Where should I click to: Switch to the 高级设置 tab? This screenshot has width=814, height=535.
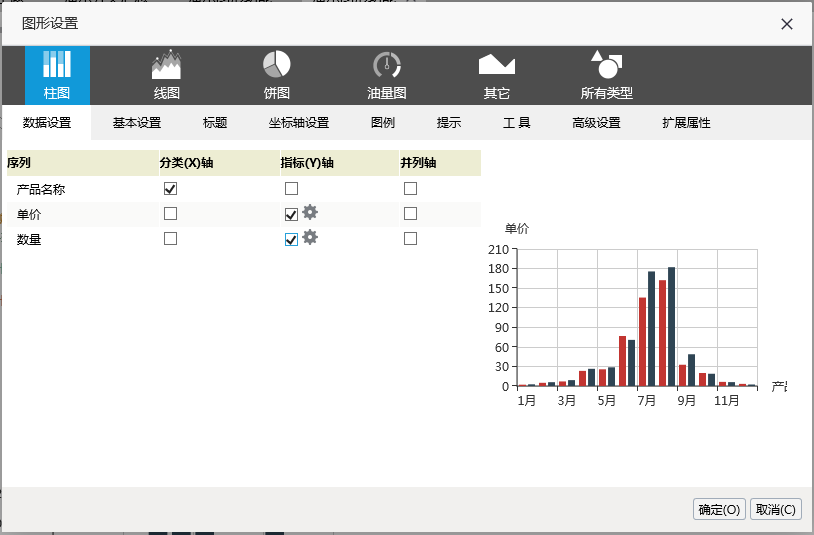click(596, 123)
